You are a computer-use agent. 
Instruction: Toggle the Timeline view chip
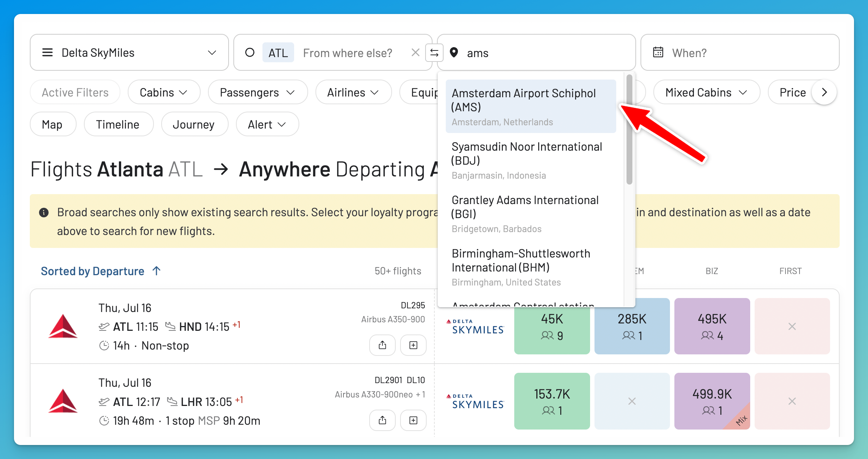pyautogui.click(x=119, y=124)
